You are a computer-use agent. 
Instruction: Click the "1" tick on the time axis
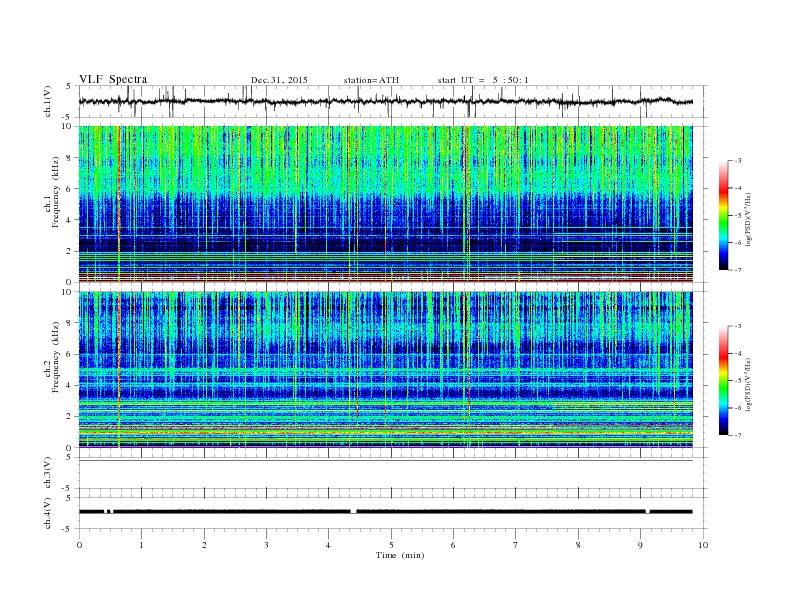(x=141, y=545)
